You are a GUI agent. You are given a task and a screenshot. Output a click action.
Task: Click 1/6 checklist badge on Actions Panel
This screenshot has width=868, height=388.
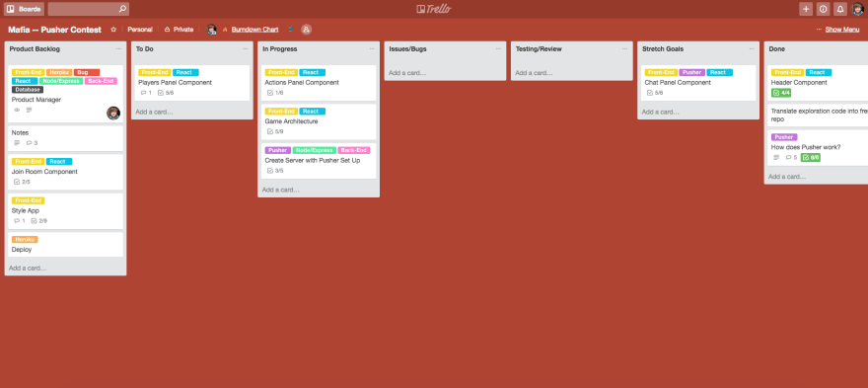(275, 93)
